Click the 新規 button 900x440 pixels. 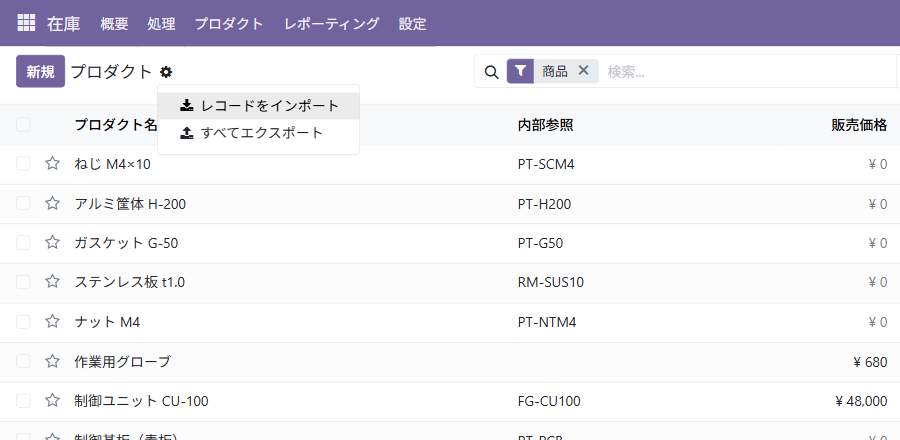(x=40, y=71)
